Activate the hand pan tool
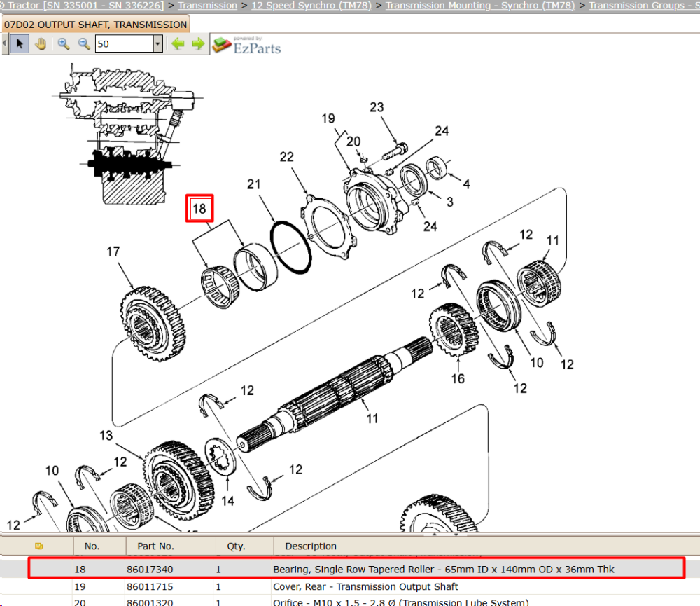This screenshot has width=700, height=606. [41, 44]
